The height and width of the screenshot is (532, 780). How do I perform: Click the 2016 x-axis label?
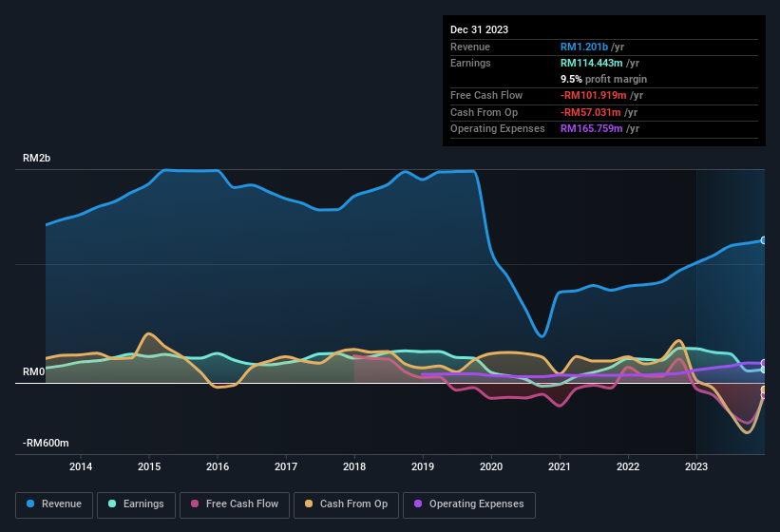click(x=218, y=466)
